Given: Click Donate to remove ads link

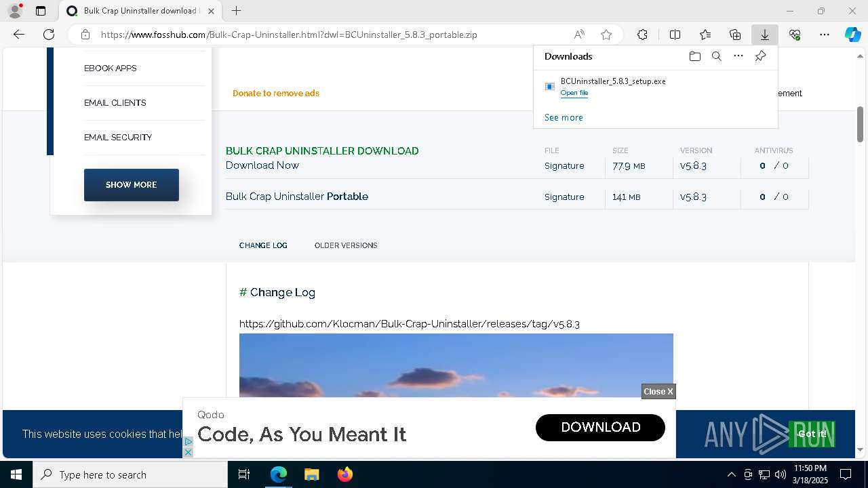Looking at the screenshot, I should click(276, 94).
